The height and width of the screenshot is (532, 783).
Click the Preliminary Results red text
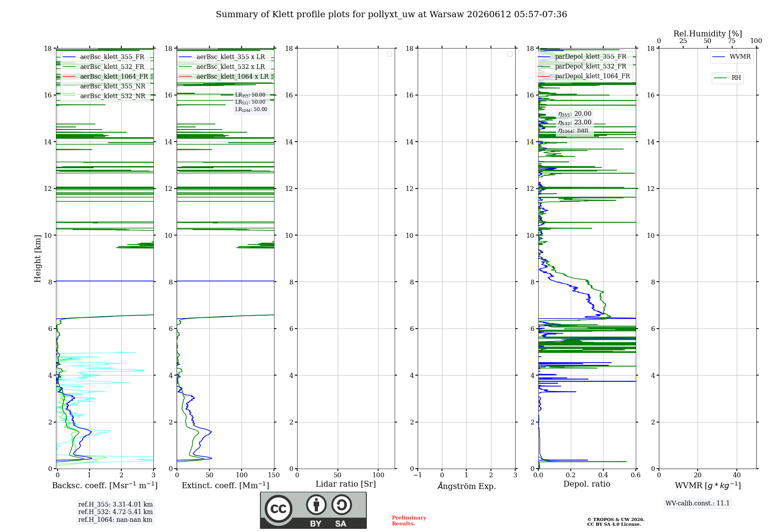coord(409,521)
